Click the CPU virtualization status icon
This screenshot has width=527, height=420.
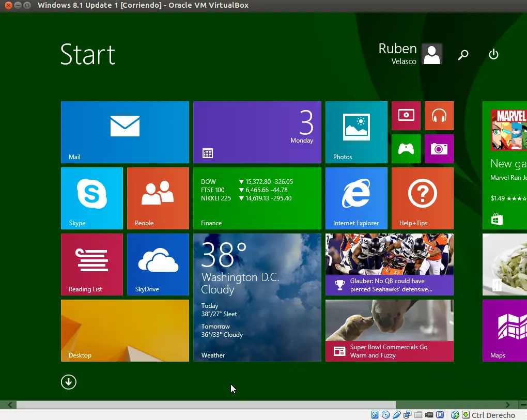click(440, 415)
